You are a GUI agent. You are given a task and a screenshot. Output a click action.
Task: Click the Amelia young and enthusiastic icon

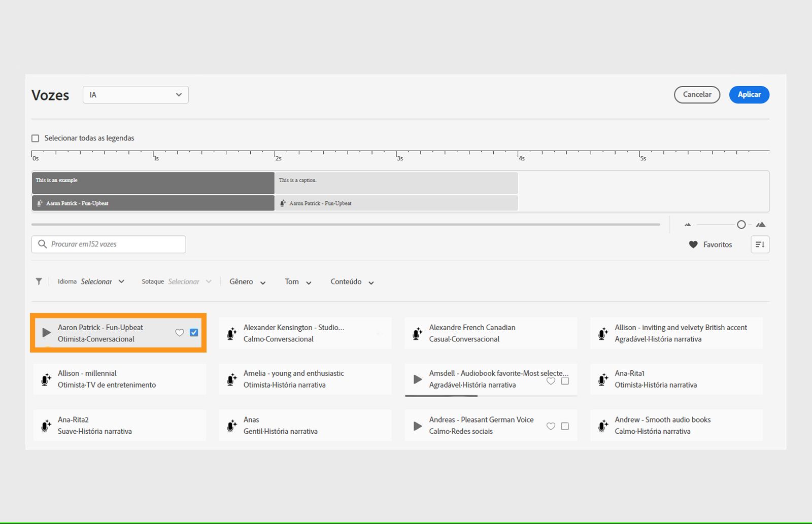[x=232, y=379]
